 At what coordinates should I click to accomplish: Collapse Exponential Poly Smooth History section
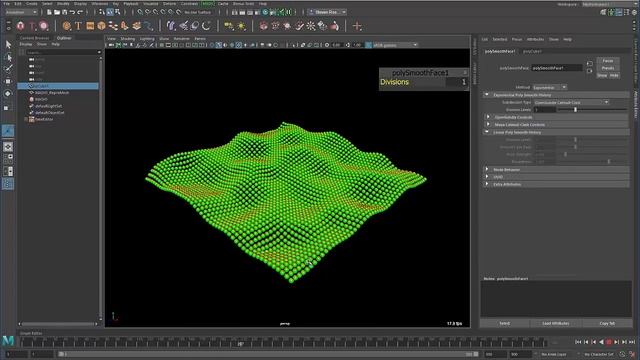pos(487,95)
